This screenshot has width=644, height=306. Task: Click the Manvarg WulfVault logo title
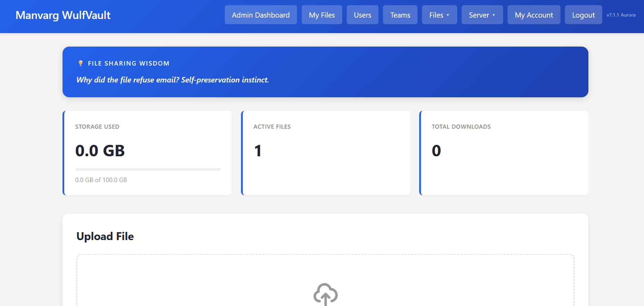tap(63, 15)
